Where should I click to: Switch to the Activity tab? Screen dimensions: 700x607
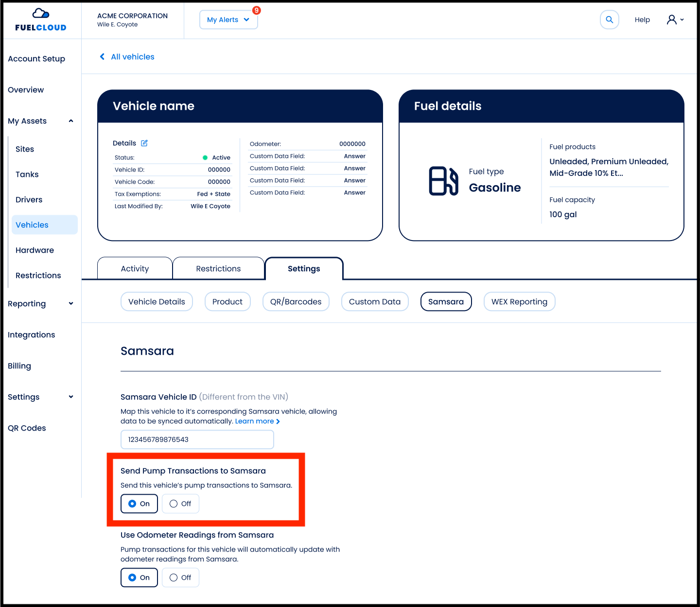point(135,269)
